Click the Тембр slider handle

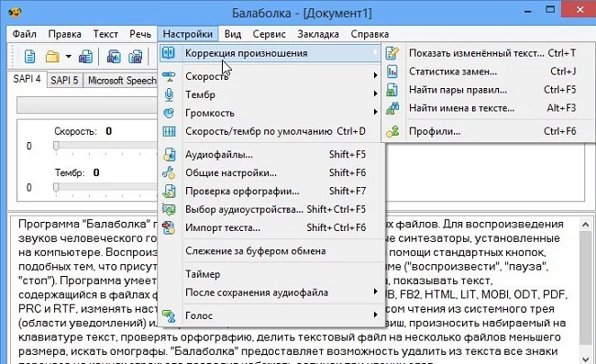pyautogui.click(x=56, y=187)
